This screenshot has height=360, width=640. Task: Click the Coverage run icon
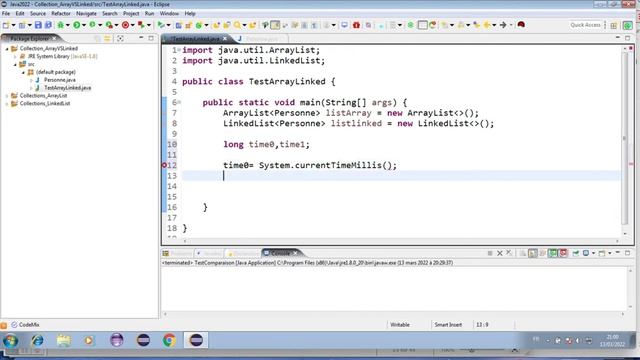[93, 25]
